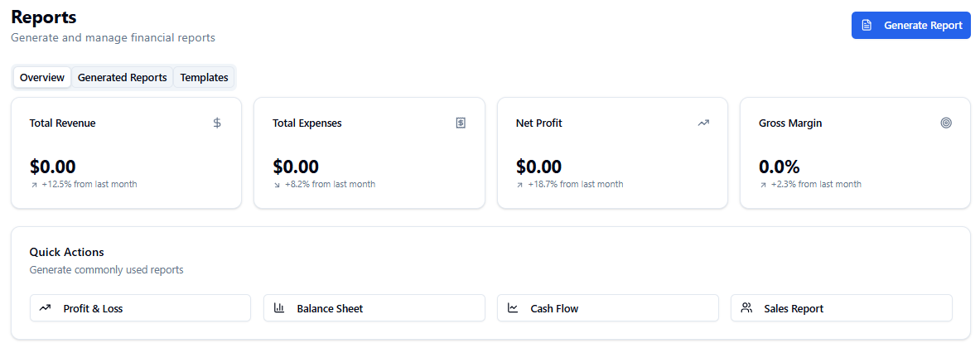Open the Balance Sheet quick action

[374, 308]
